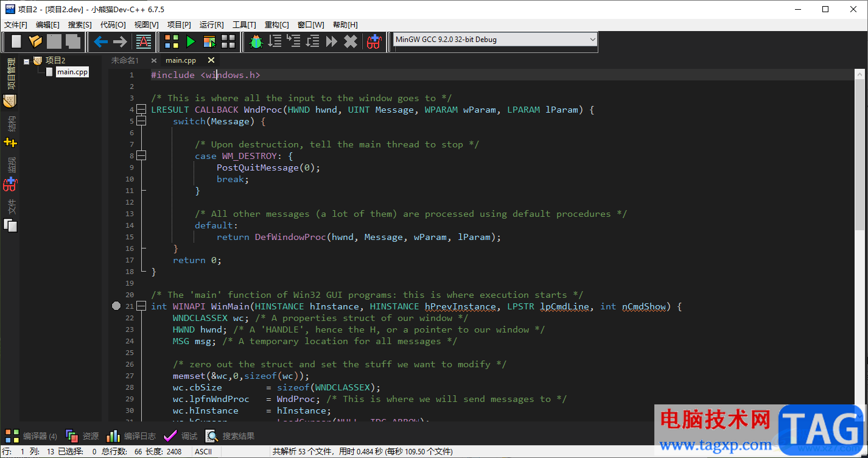The image size is (868, 458).
Task: Toggle the breakpoint marker on line 21
Action: [117, 306]
